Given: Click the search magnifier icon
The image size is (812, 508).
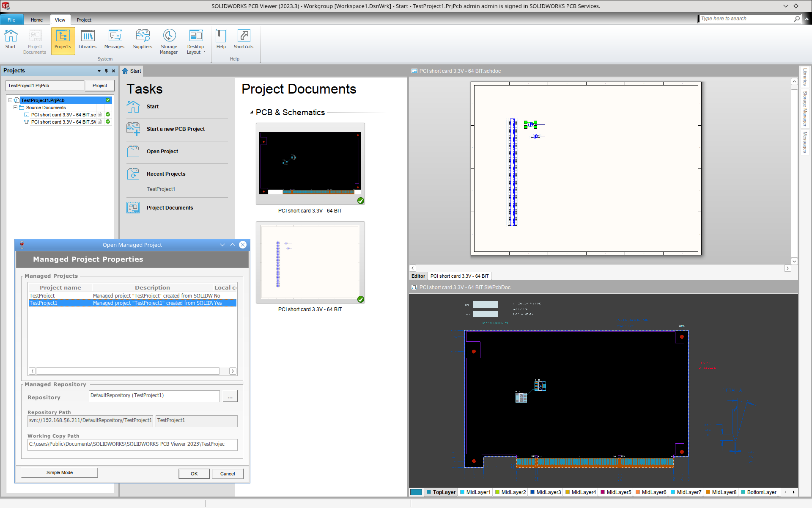Looking at the screenshot, I should [797, 19].
